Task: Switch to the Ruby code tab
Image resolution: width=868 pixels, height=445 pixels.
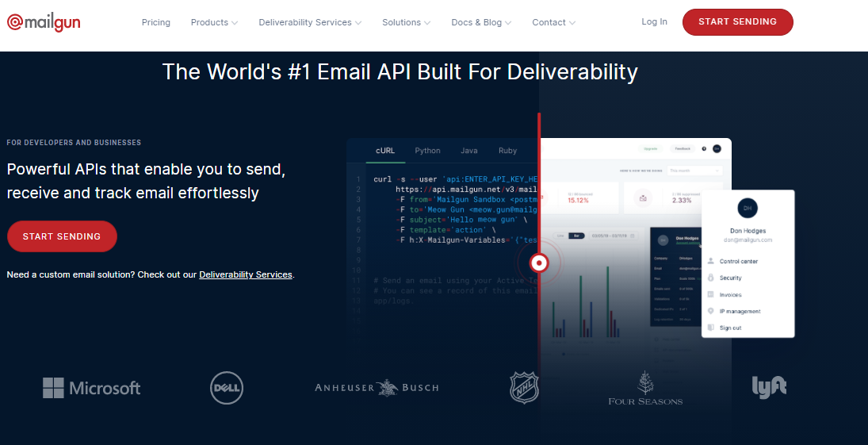Action: [507, 151]
